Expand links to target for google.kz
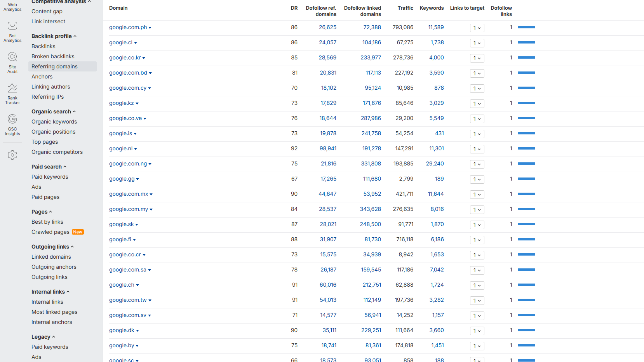 pos(477,104)
